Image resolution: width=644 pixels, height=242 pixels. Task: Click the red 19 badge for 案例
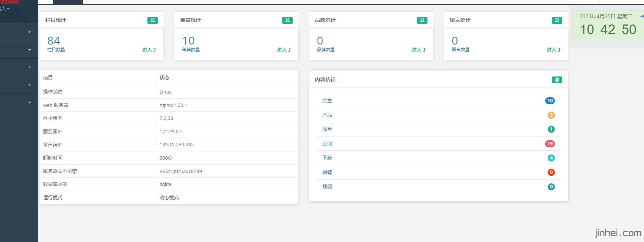(550, 144)
